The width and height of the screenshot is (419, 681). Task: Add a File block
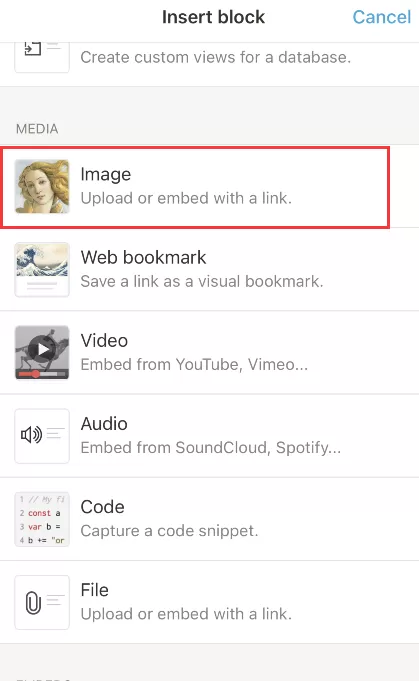pos(209,602)
